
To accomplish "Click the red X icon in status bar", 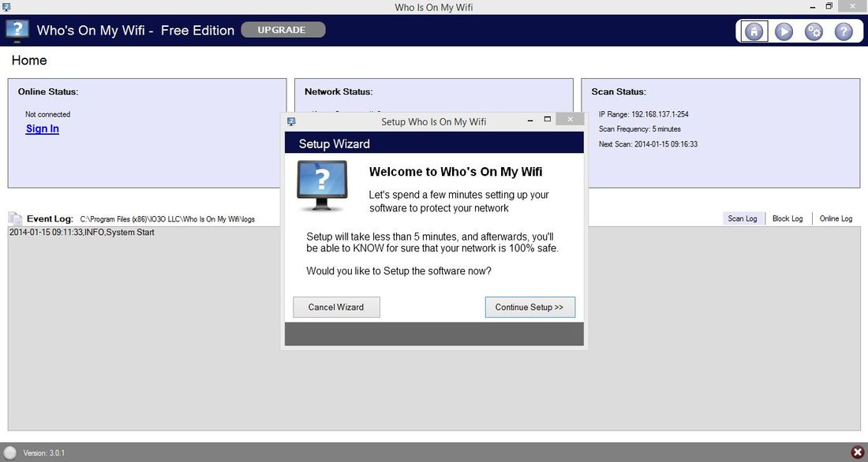I will pyautogui.click(x=858, y=452).
